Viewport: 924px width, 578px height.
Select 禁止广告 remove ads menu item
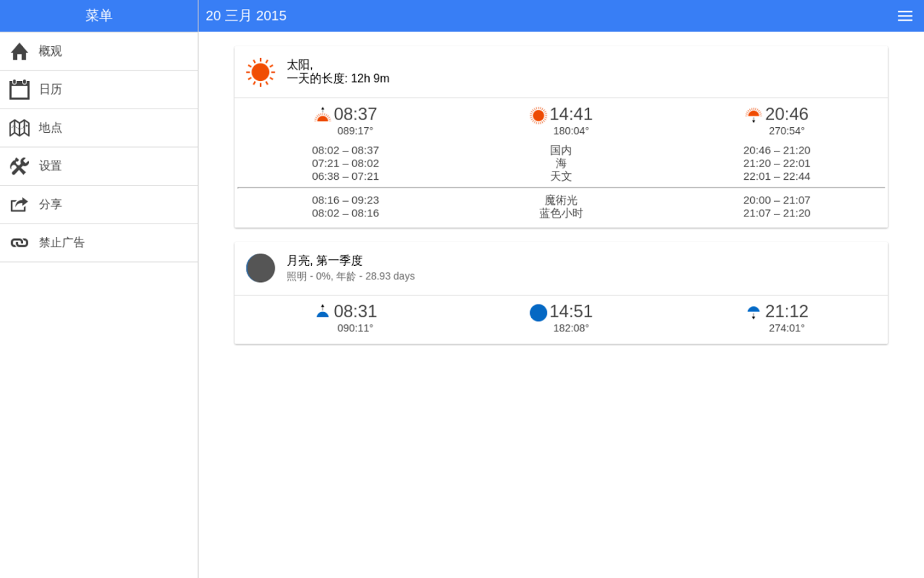tap(99, 243)
